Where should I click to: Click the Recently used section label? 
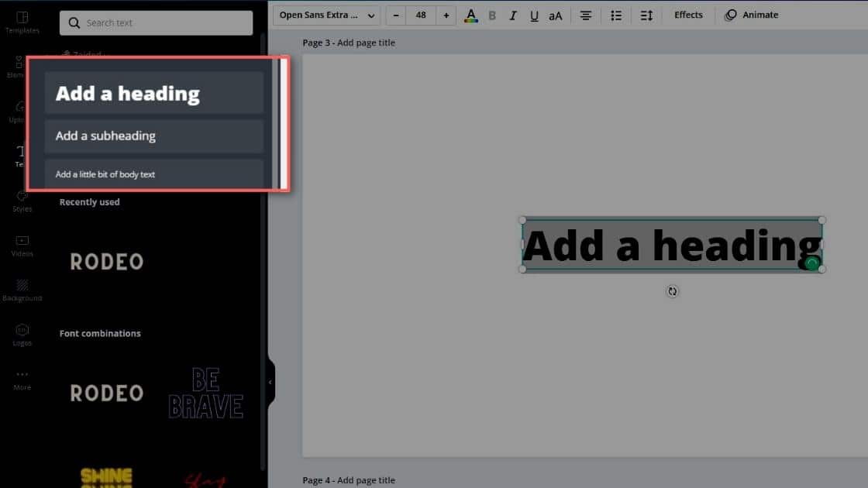pyautogui.click(x=90, y=202)
